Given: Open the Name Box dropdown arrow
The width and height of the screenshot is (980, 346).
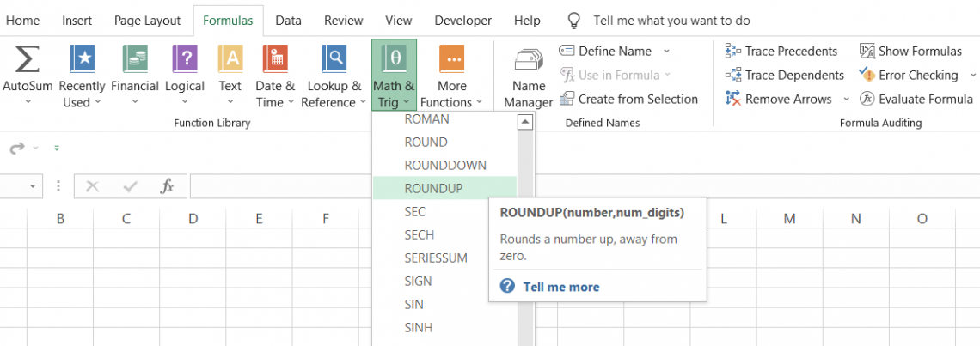Looking at the screenshot, I should point(34,186).
